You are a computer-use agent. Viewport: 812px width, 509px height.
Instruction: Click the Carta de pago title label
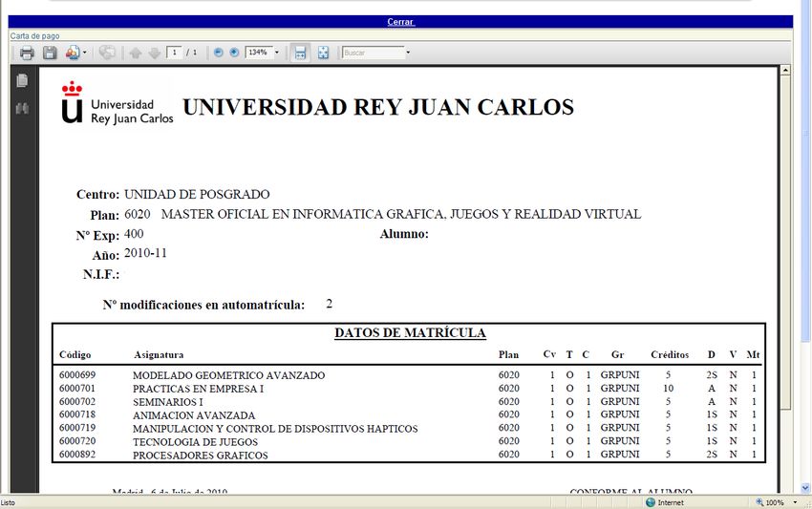click(x=34, y=35)
